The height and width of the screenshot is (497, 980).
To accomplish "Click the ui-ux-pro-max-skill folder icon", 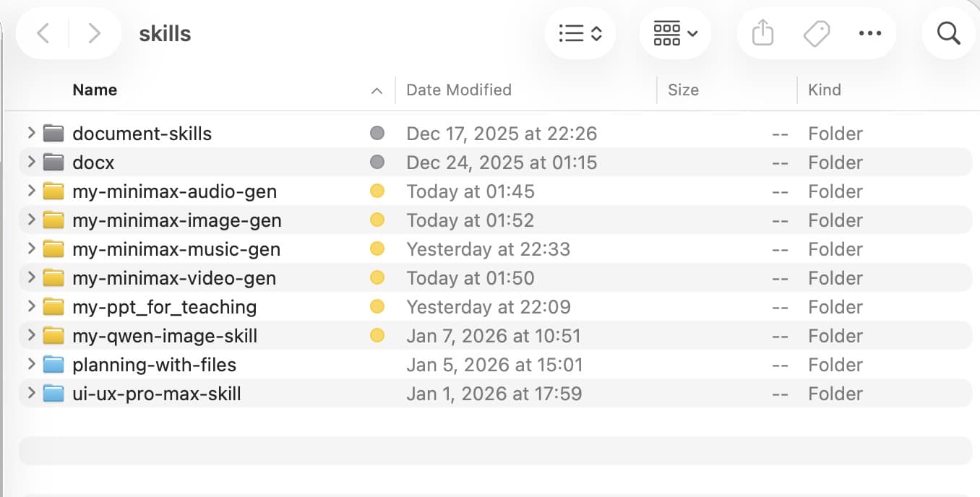I will [53, 394].
